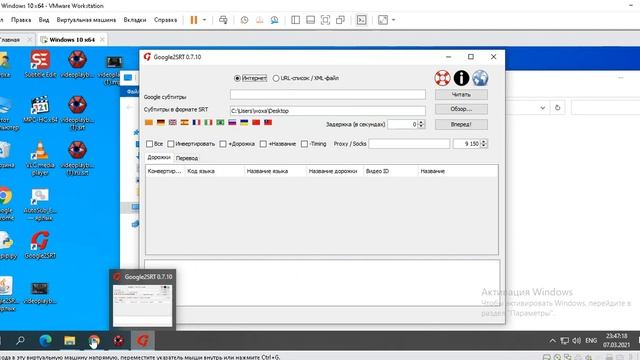Open the MPC-HC x64 desktop icon
This screenshot has width=640, height=360.
(40, 109)
